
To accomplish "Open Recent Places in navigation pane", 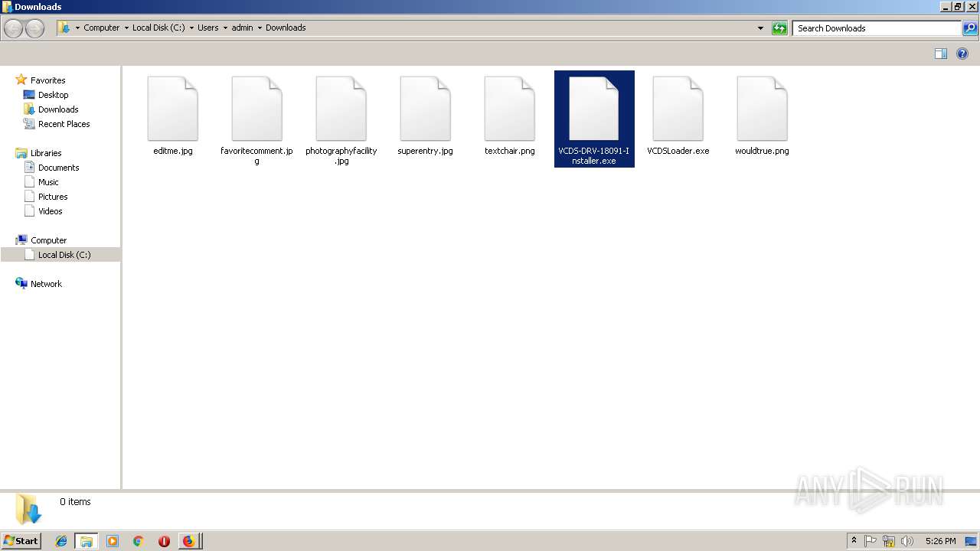I will coord(64,124).
